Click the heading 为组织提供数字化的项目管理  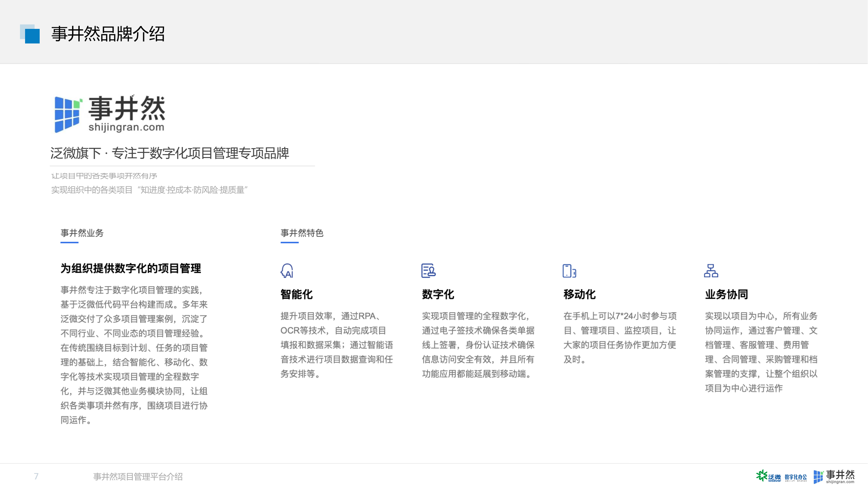click(131, 268)
